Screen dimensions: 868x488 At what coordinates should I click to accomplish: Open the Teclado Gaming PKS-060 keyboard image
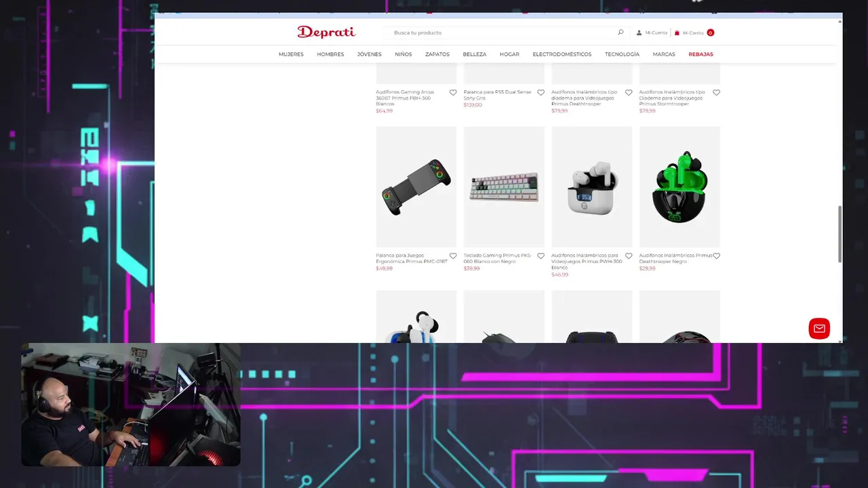coord(504,187)
